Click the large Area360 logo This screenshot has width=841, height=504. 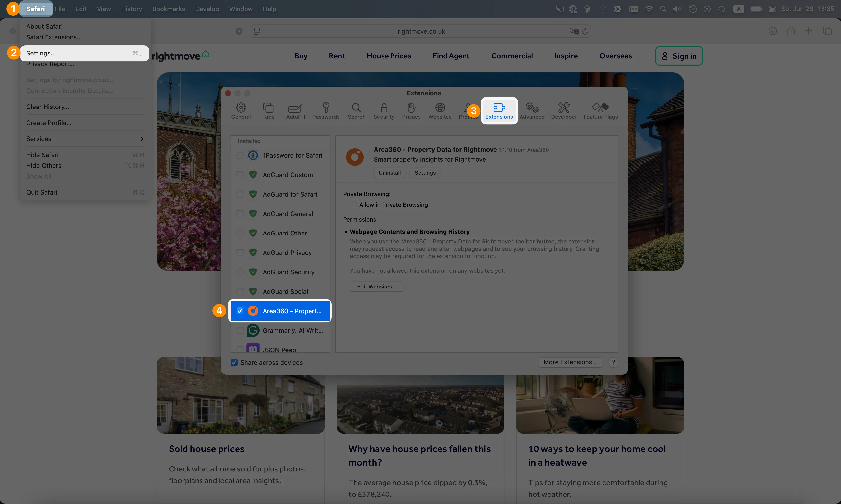(355, 157)
